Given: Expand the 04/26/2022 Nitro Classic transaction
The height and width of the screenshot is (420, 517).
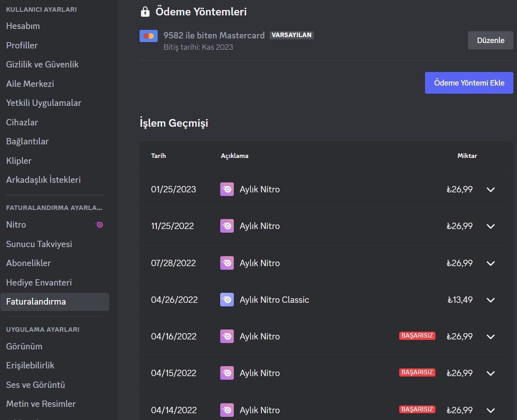Looking at the screenshot, I should pos(490,300).
